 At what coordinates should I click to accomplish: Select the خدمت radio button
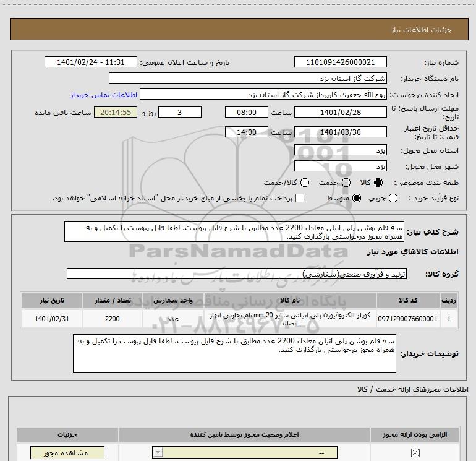click(x=346, y=183)
